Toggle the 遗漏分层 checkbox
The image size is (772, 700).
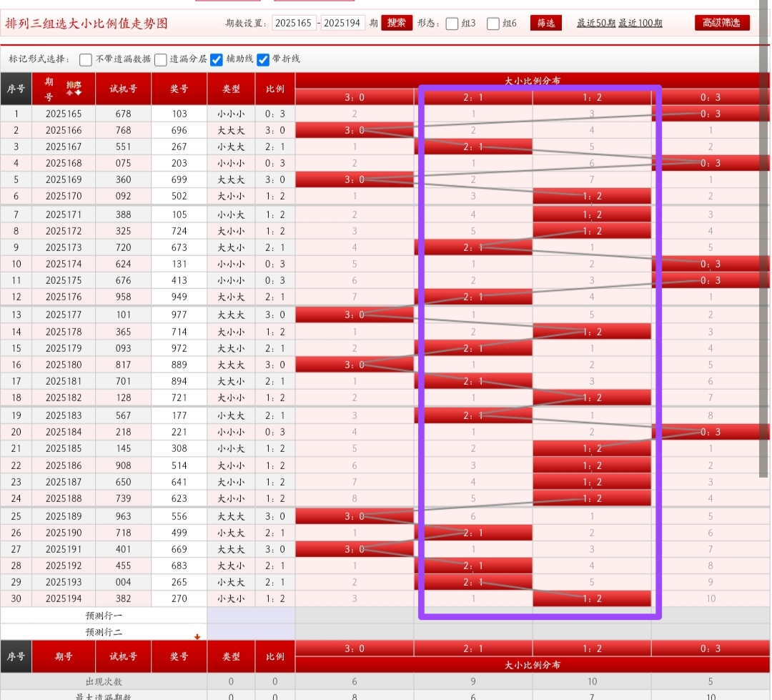point(161,59)
